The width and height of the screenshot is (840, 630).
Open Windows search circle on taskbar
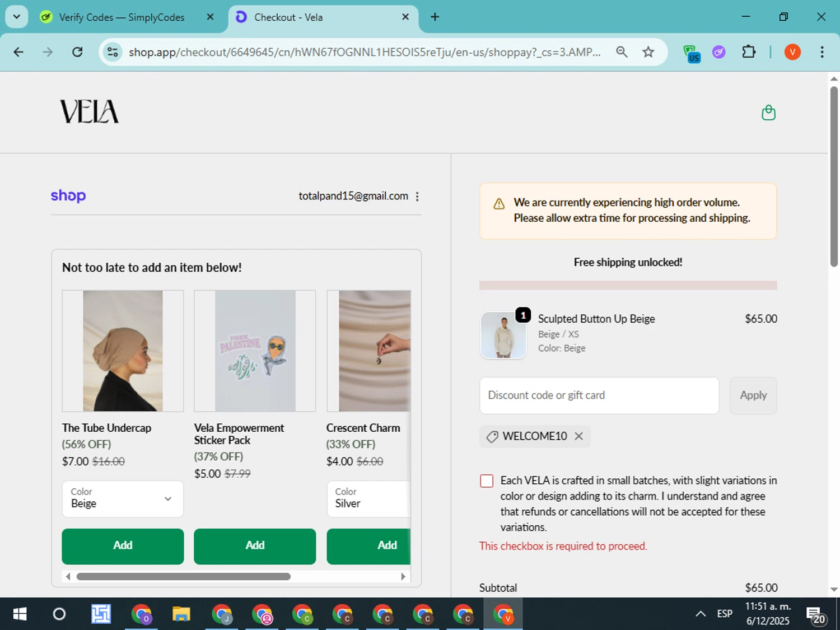tap(59, 614)
